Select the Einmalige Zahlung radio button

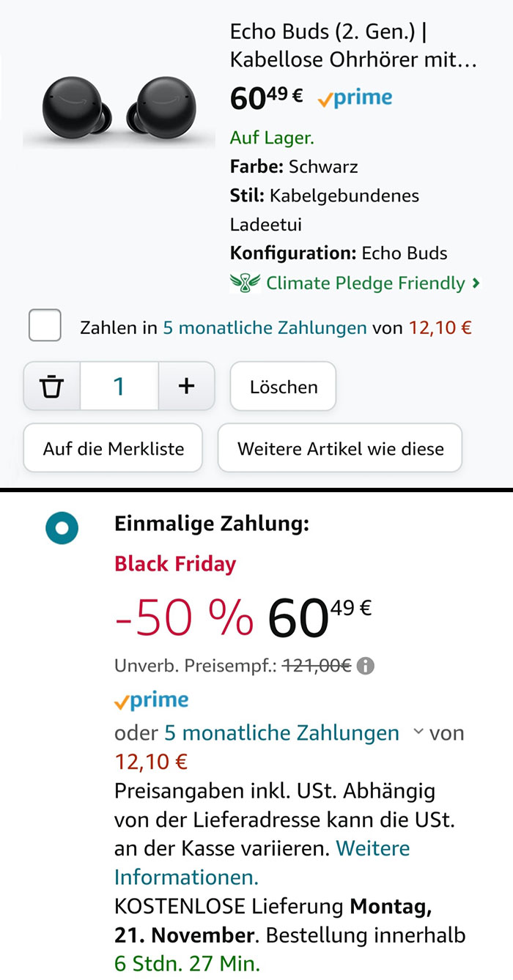(62, 527)
